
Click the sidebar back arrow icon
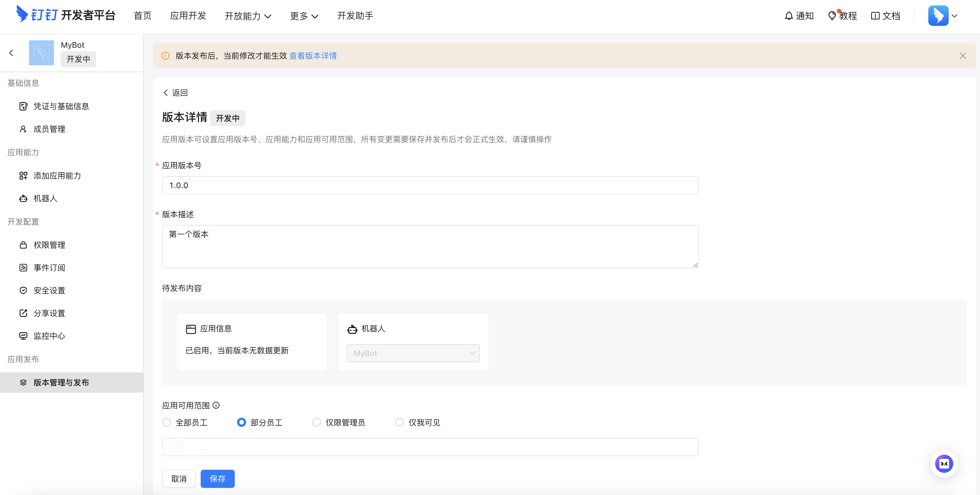(x=11, y=53)
